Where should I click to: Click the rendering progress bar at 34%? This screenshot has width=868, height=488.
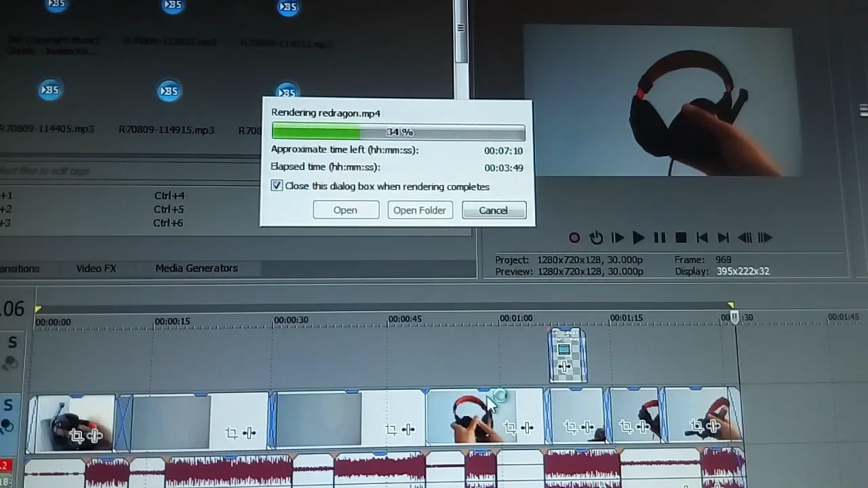398,132
